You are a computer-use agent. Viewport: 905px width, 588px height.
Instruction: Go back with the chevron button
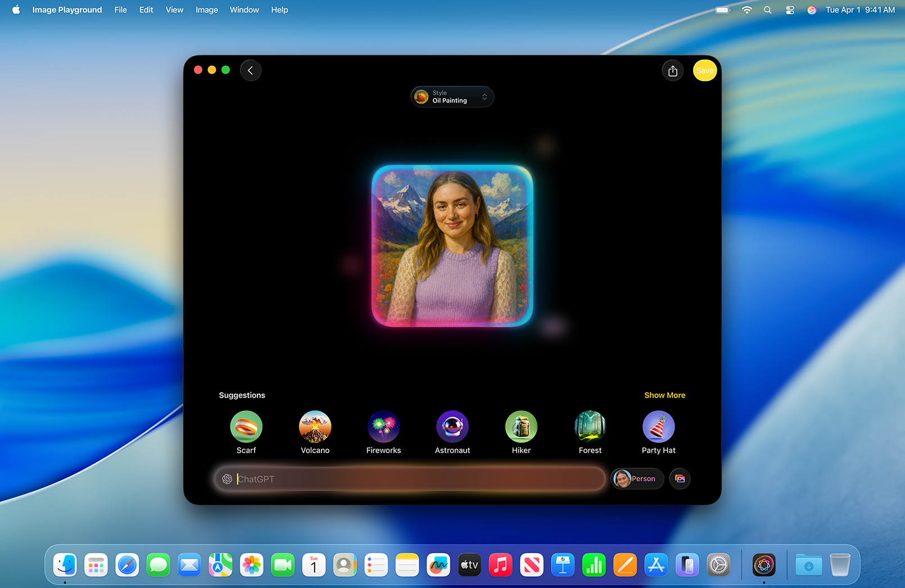(x=251, y=71)
